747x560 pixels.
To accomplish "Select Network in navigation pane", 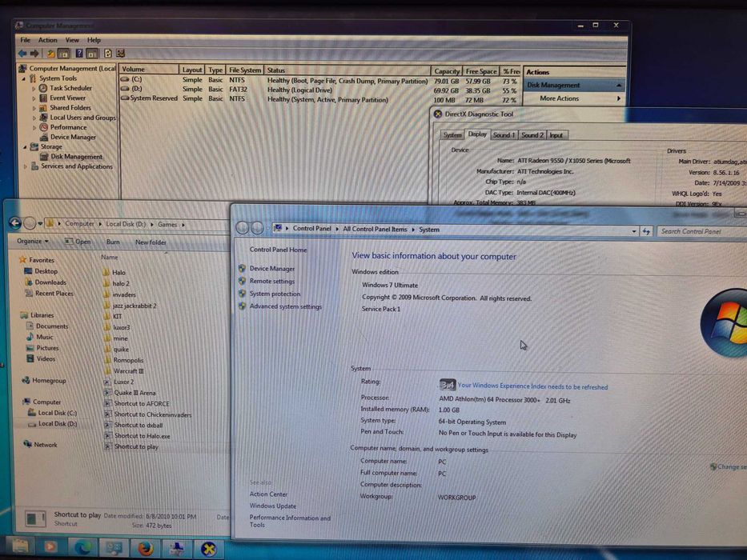I will tap(46, 445).
